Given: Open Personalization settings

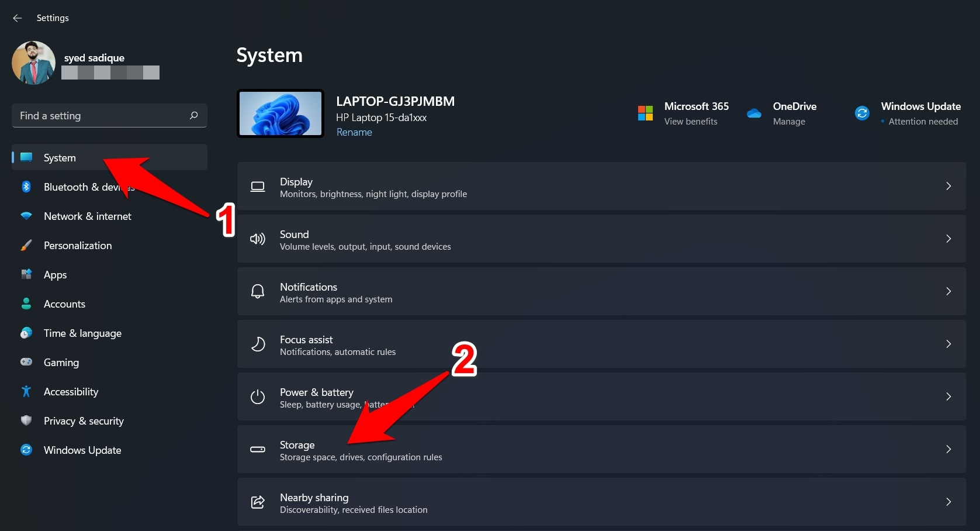Looking at the screenshot, I should point(78,245).
